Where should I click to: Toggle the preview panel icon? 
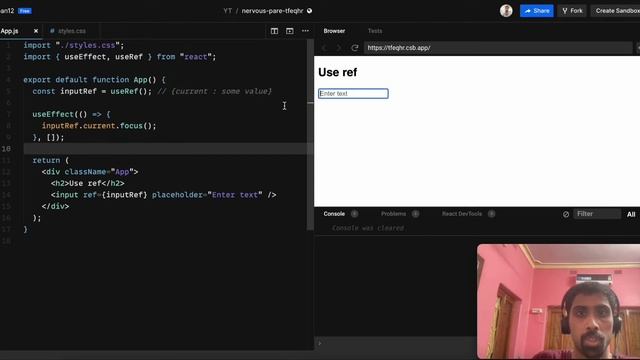290,31
